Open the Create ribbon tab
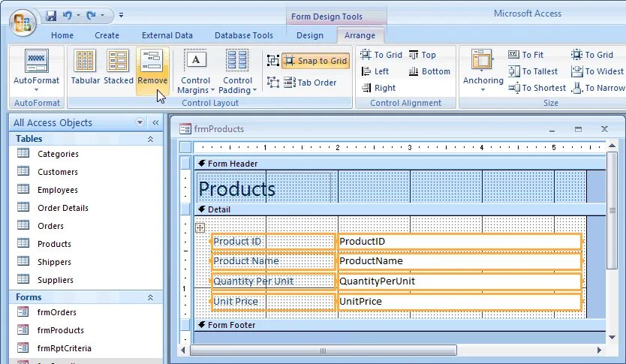The width and height of the screenshot is (626, 364). tap(107, 35)
